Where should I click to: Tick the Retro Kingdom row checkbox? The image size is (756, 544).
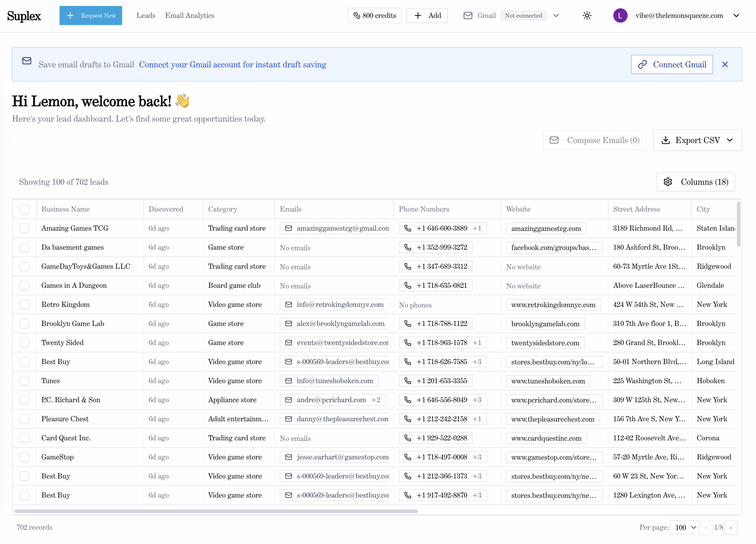24,304
